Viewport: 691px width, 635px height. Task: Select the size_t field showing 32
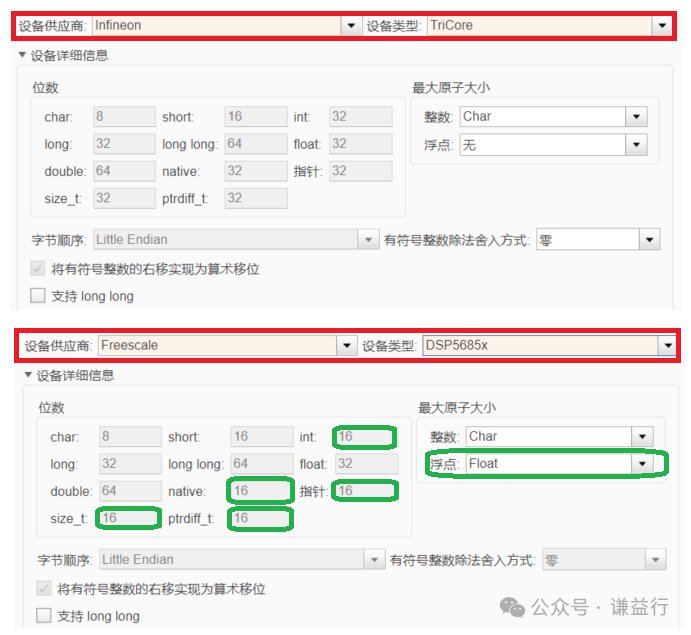point(124,198)
